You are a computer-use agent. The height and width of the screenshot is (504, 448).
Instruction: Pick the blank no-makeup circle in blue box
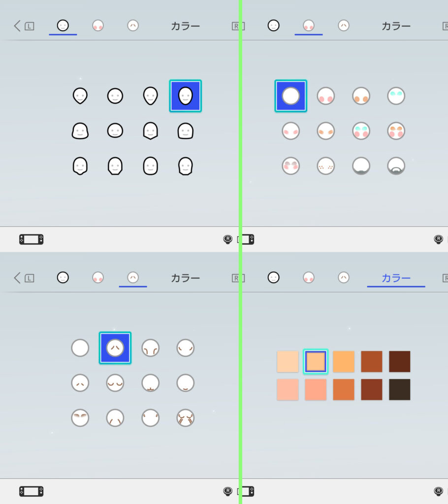(x=291, y=96)
